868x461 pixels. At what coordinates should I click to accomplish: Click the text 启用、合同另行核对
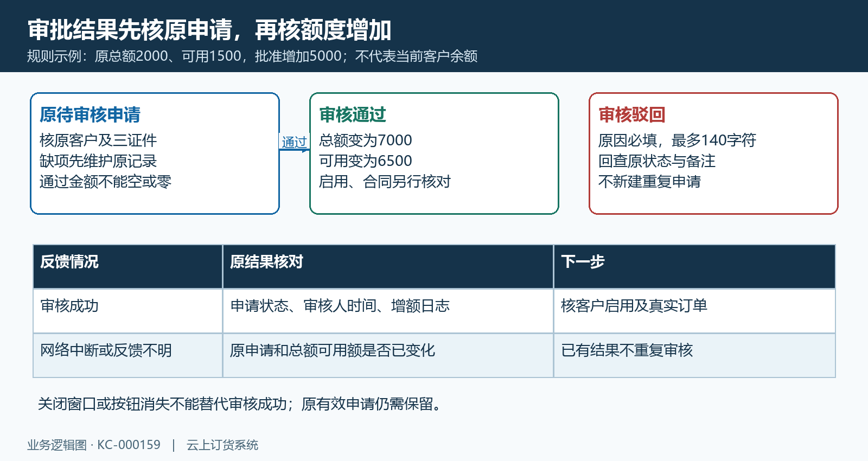pos(385,182)
